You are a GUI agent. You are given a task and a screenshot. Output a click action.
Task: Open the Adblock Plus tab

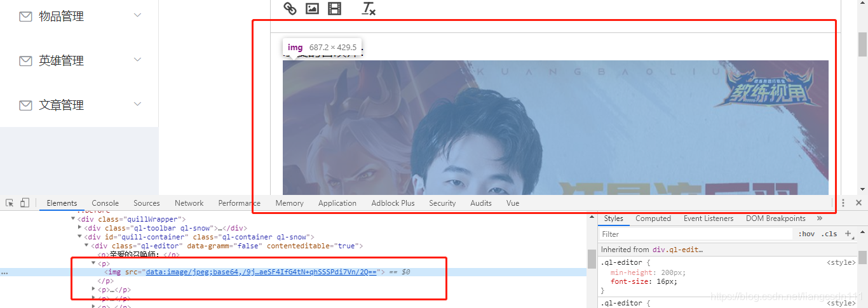[393, 203]
